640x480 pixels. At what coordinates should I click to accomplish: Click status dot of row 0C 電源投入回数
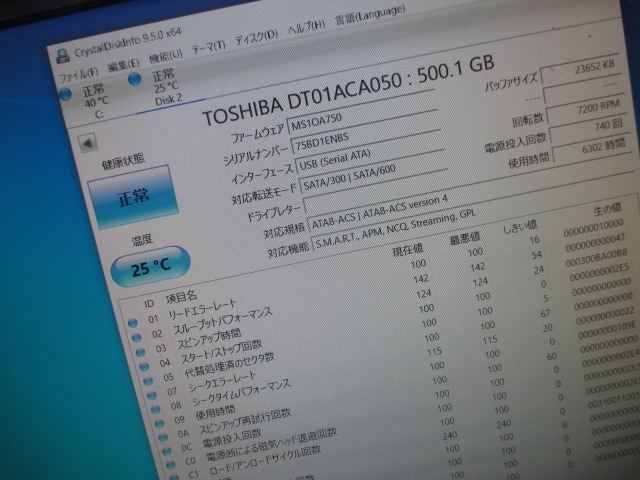(167, 451)
